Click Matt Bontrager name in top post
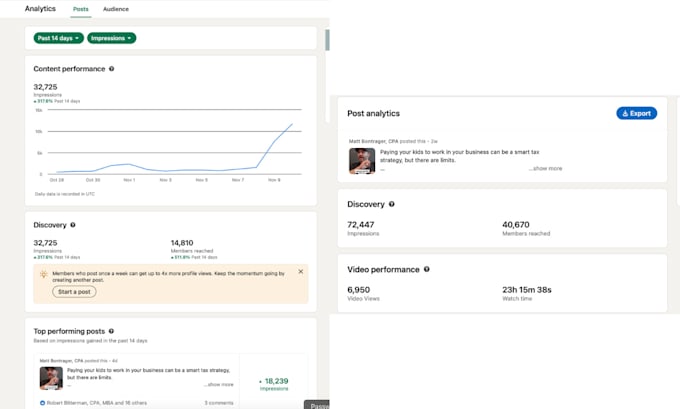This screenshot has height=409, width=680. pos(61,361)
